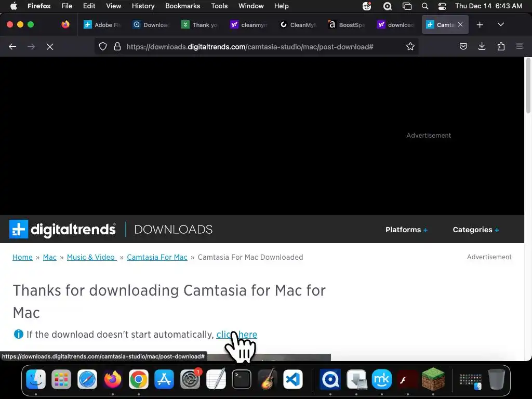
Task: Open the Firefox hamburger menu
Action: 520,46
